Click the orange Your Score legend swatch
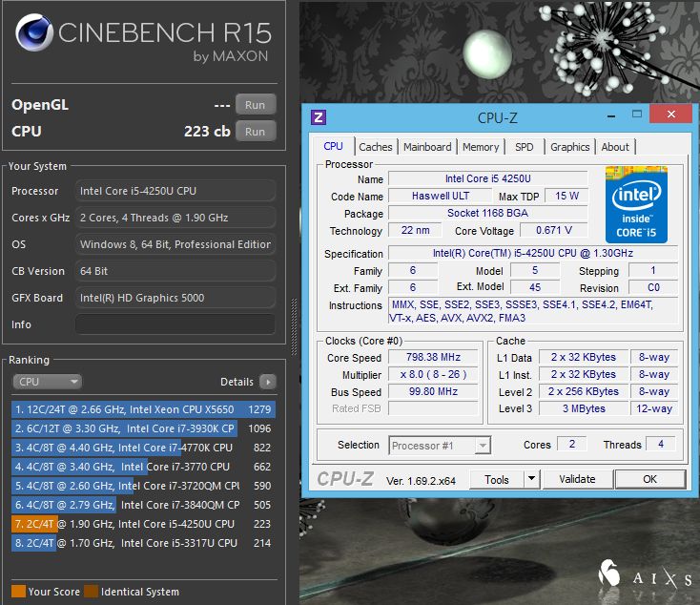This screenshot has width=700, height=605. tap(18, 591)
